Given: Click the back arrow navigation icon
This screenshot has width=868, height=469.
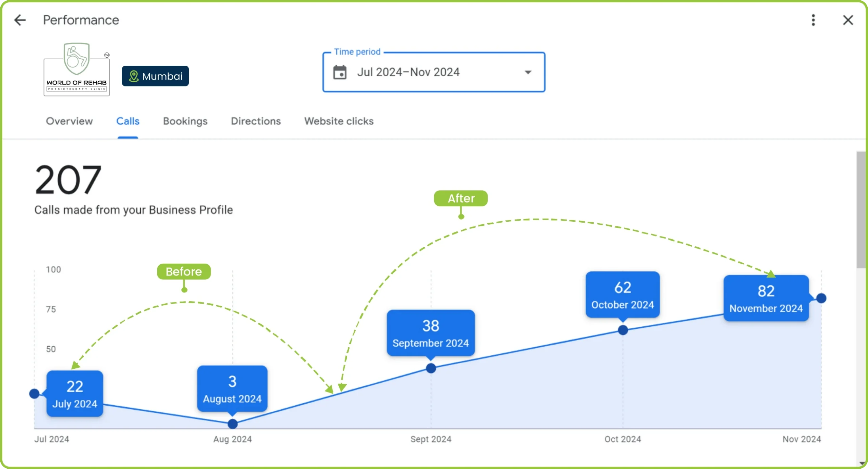Looking at the screenshot, I should [20, 20].
